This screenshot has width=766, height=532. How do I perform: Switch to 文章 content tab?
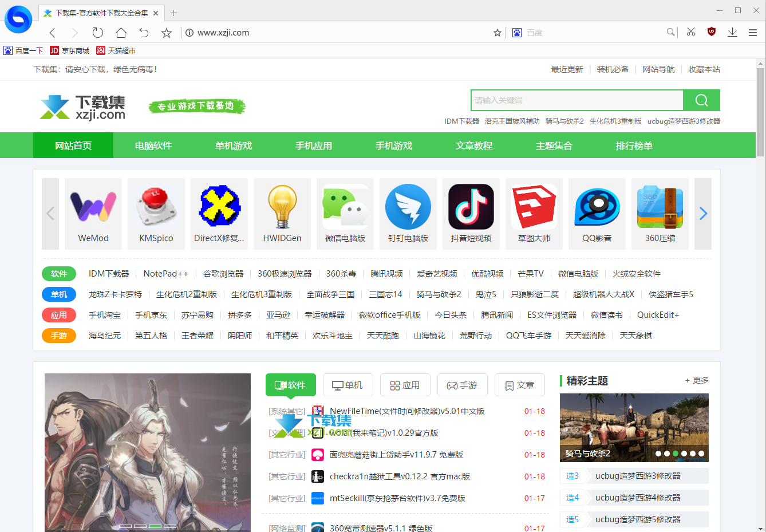coord(520,385)
